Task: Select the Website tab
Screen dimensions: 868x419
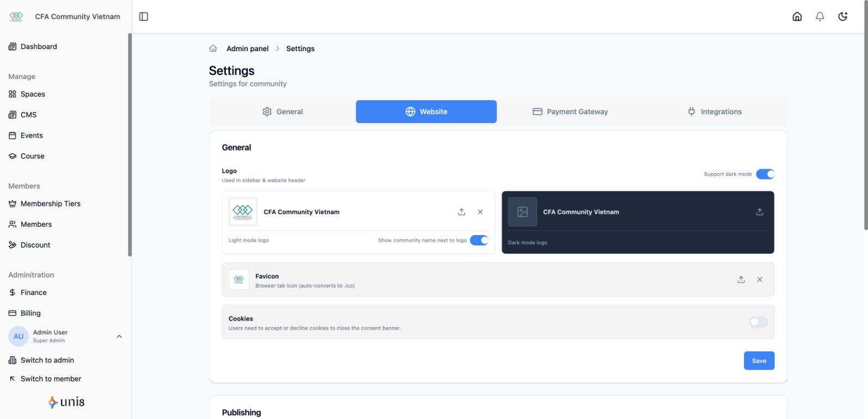Action: [x=426, y=112]
